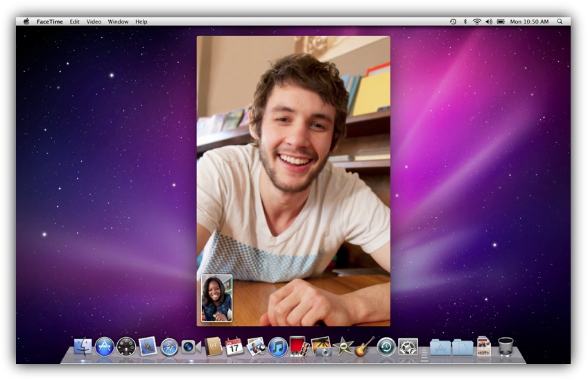Open iPhoto from the Dock
Image resolution: width=588 pixels, height=380 pixels.
click(x=321, y=346)
